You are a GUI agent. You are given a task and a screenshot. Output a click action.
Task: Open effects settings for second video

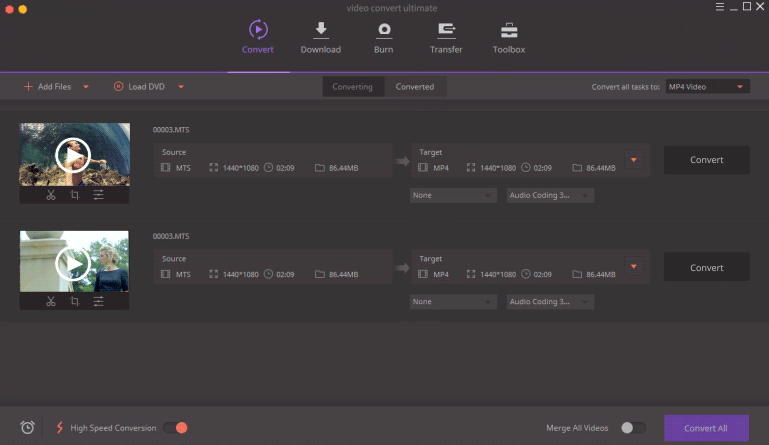click(99, 301)
